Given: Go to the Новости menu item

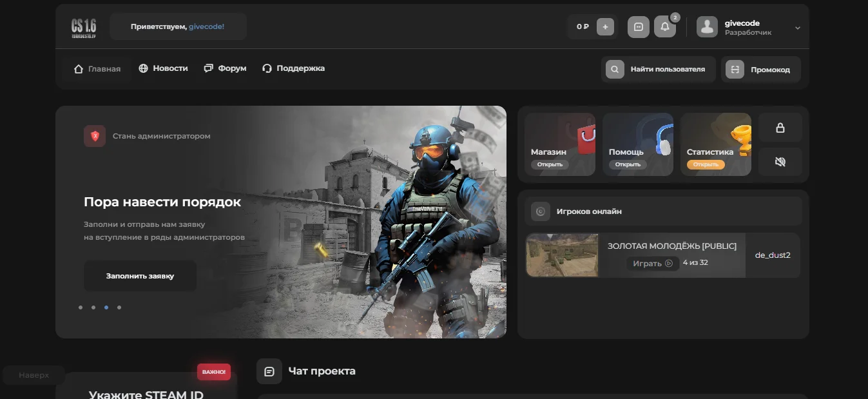Looking at the screenshot, I should 163,68.
